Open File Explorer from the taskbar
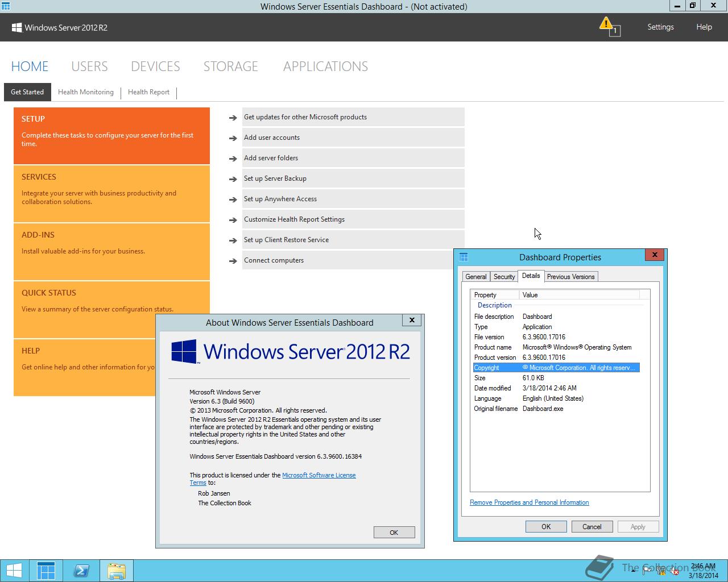 (x=117, y=571)
